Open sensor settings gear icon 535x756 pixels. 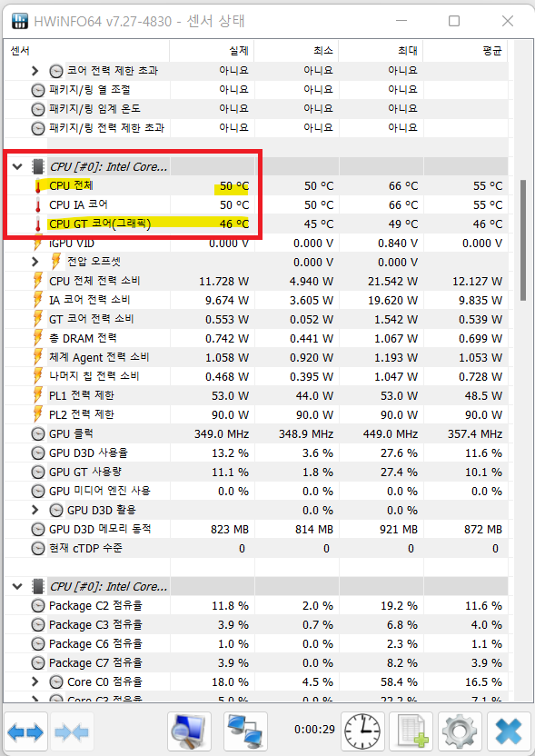460,732
